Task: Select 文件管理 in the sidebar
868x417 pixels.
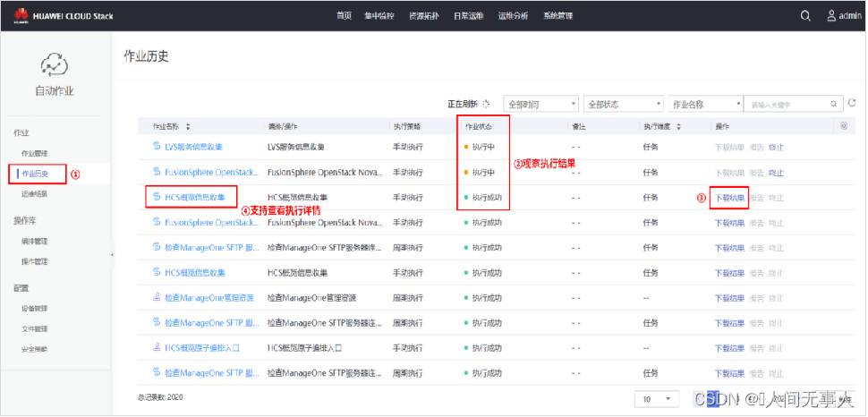Action: [34, 329]
